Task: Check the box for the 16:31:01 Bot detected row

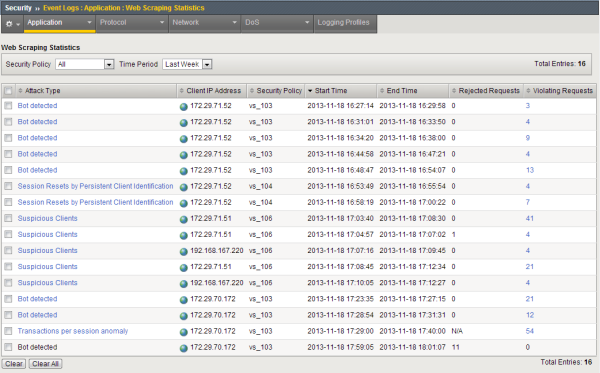Action: (8, 122)
